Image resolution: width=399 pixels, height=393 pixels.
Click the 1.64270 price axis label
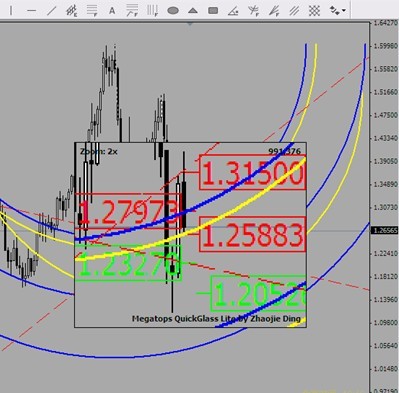[386, 23]
